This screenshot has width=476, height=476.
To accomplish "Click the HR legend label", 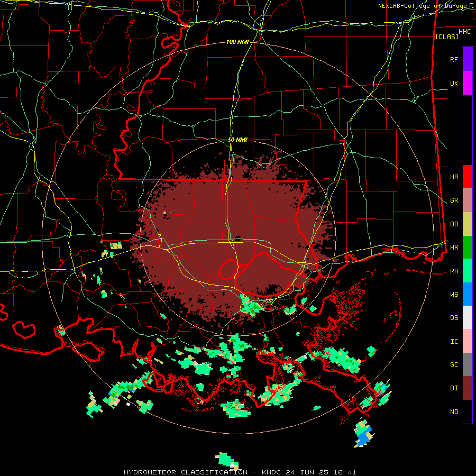I will tap(454, 248).
